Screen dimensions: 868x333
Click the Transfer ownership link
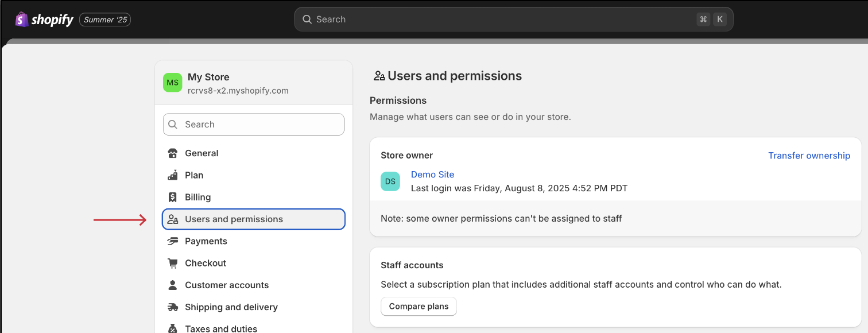coord(809,156)
